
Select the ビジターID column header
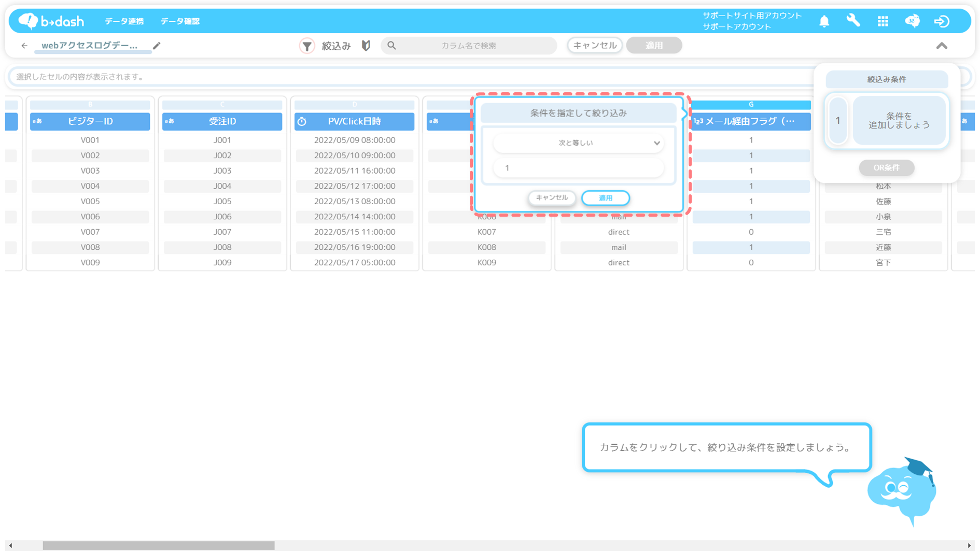[x=90, y=121]
